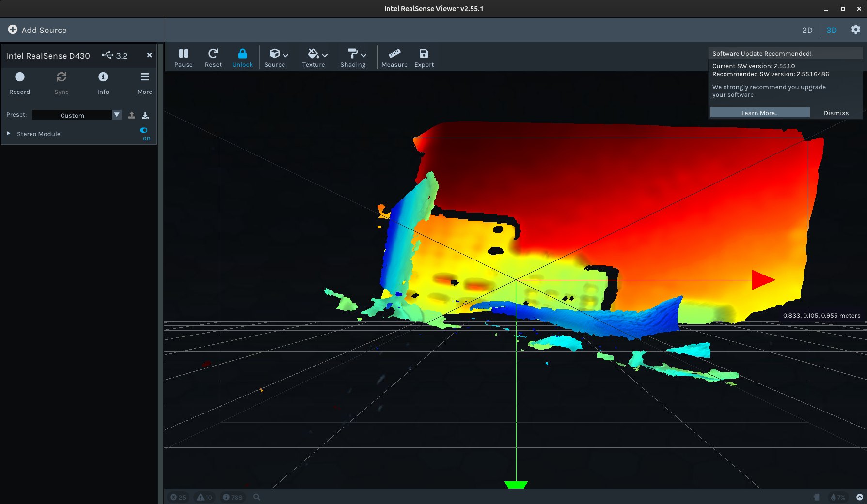Click the upload preset icon
The width and height of the screenshot is (867, 504).
coord(132,115)
